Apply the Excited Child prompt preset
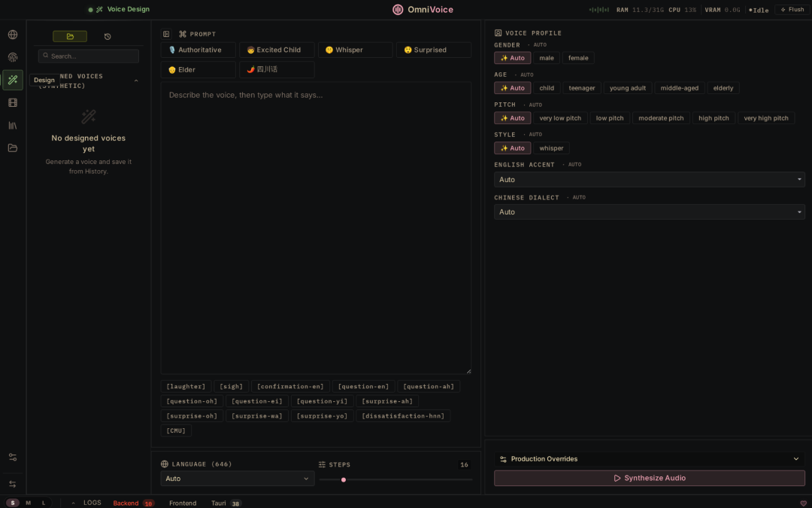 (277, 50)
